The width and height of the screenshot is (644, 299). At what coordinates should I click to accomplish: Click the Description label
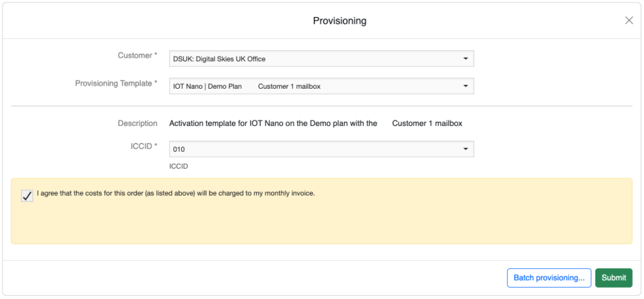point(137,123)
